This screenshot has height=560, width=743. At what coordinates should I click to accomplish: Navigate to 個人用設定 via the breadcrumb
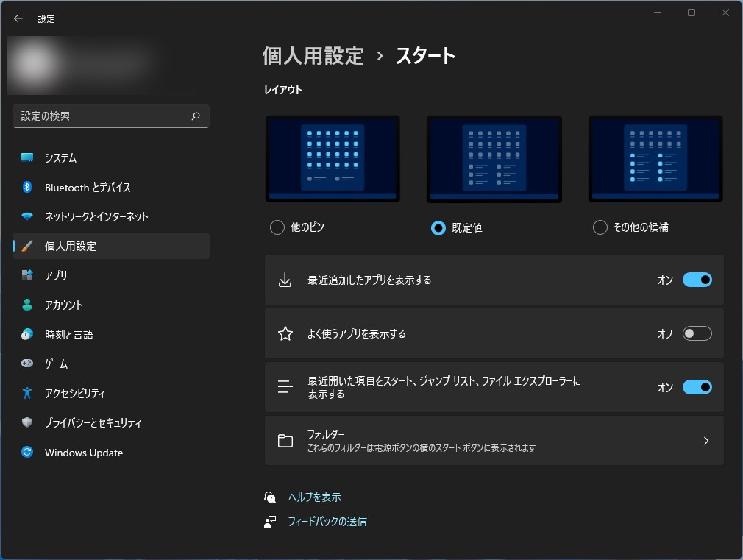(313, 55)
